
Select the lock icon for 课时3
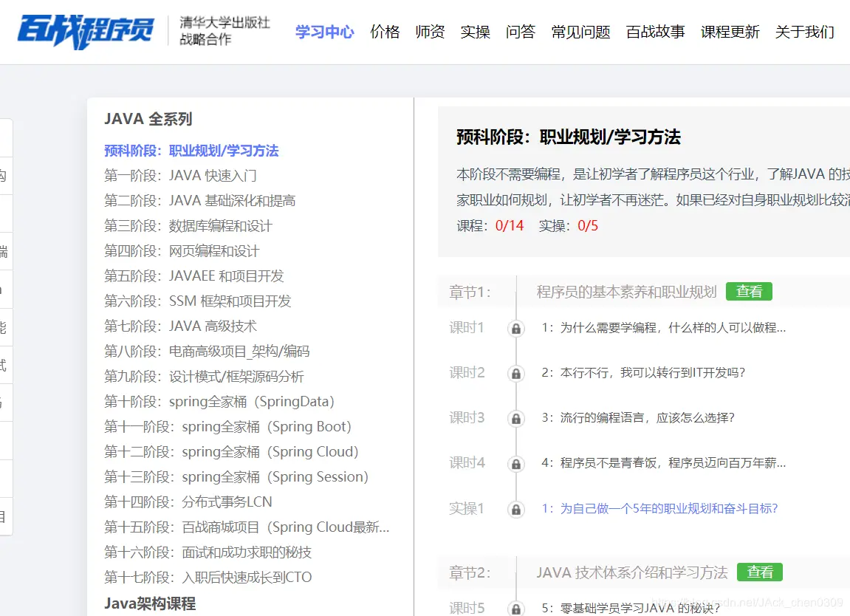tap(515, 419)
